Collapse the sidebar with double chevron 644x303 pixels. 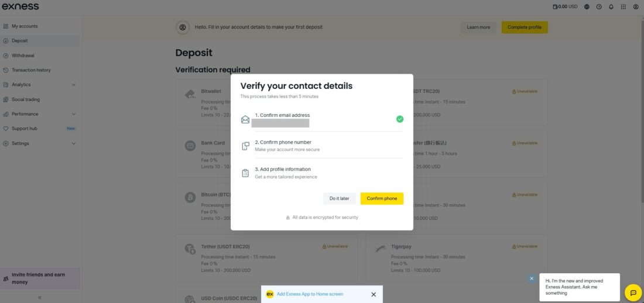(40, 298)
